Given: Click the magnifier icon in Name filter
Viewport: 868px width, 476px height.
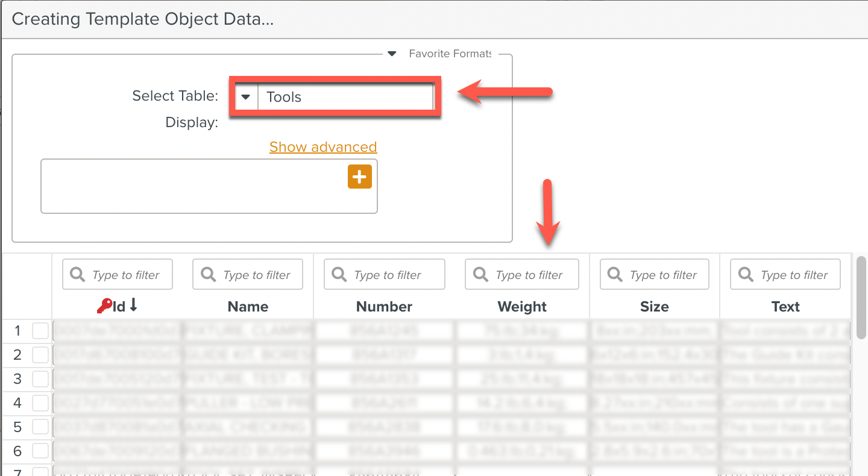Looking at the screenshot, I should tap(209, 275).
